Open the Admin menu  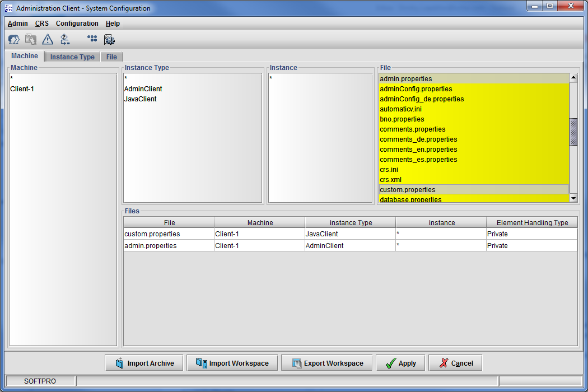[x=18, y=24]
